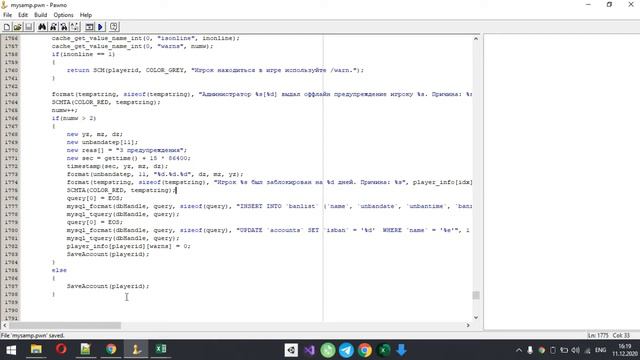This screenshot has width=640, height=360.
Task: Click the last 'SaveAccount(playerid);' line in else block
Action: click(x=108, y=286)
